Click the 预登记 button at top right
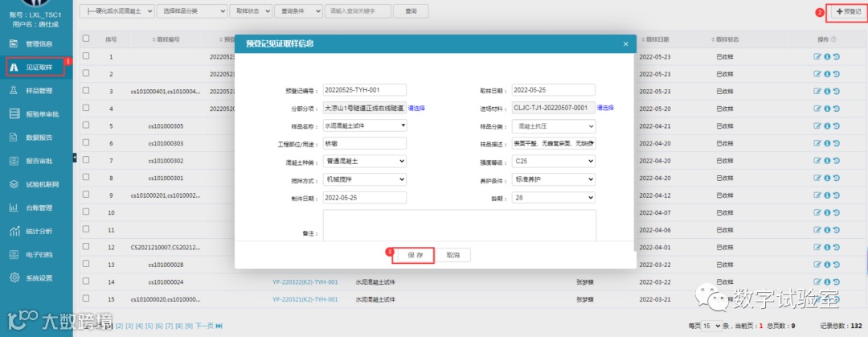This screenshot has height=337, width=868. click(848, 11)
